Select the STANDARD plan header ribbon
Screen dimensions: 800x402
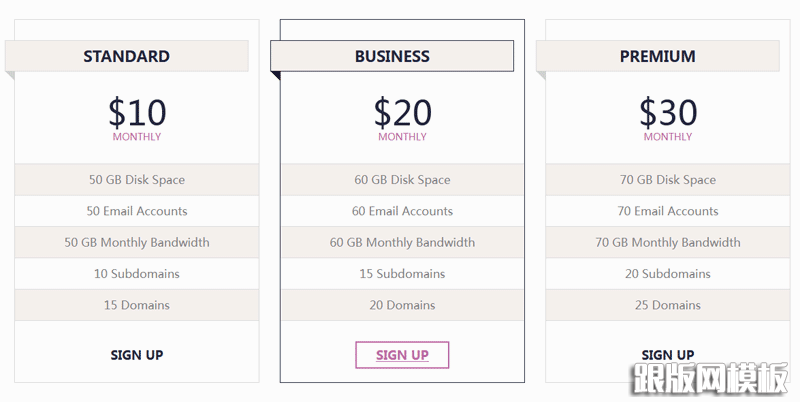tap(127, 56)
